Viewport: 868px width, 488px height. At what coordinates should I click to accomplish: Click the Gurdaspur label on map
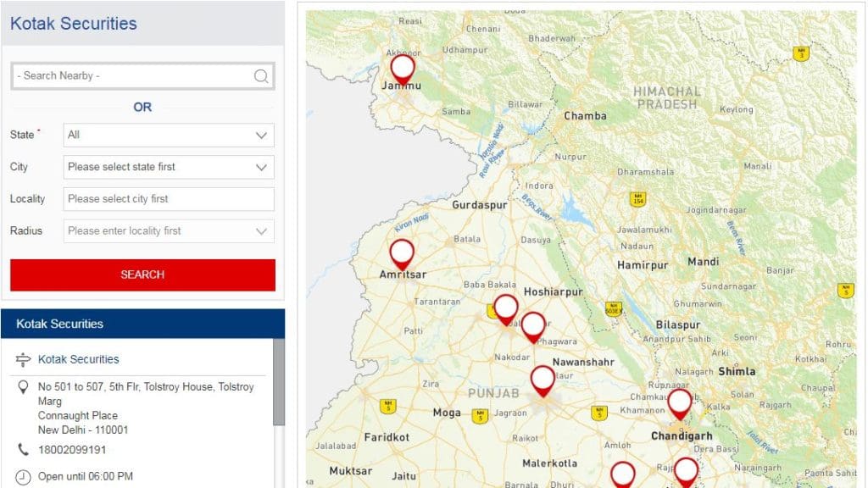(480, 205)
